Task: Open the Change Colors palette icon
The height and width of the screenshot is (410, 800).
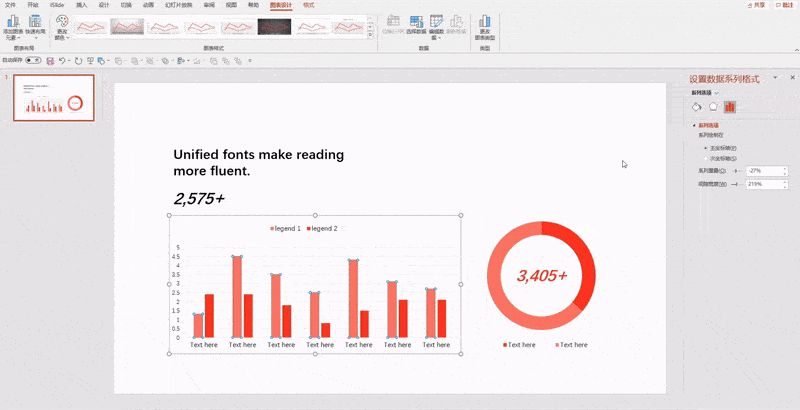Action: point(62,21)
